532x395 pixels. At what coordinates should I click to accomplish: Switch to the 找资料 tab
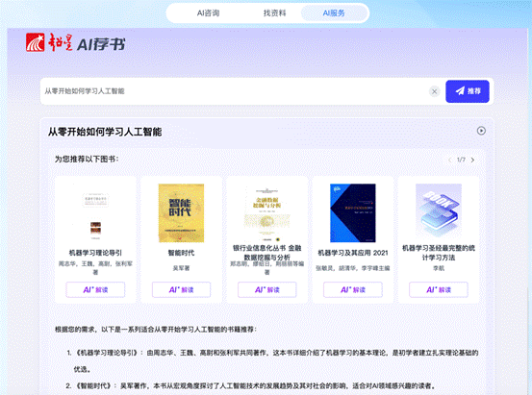(275, 13)
